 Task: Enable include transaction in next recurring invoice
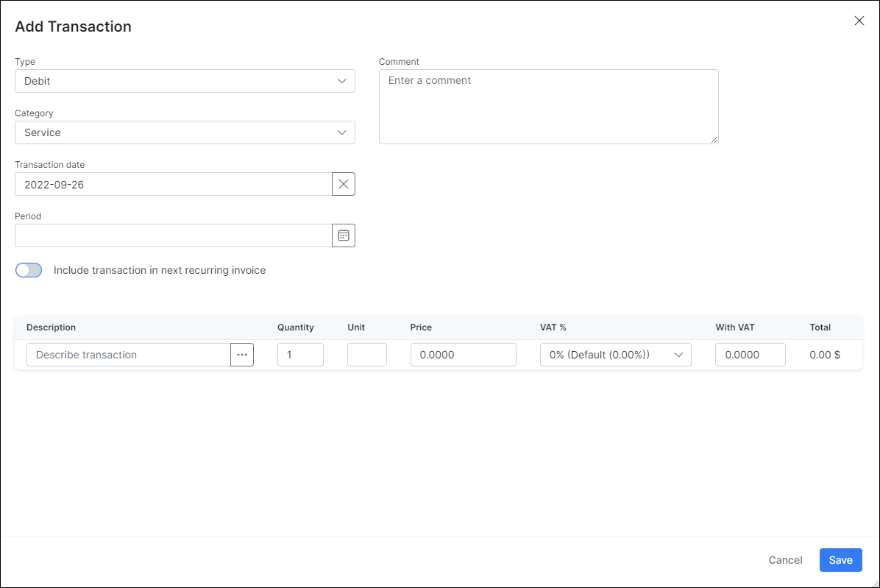28,270
